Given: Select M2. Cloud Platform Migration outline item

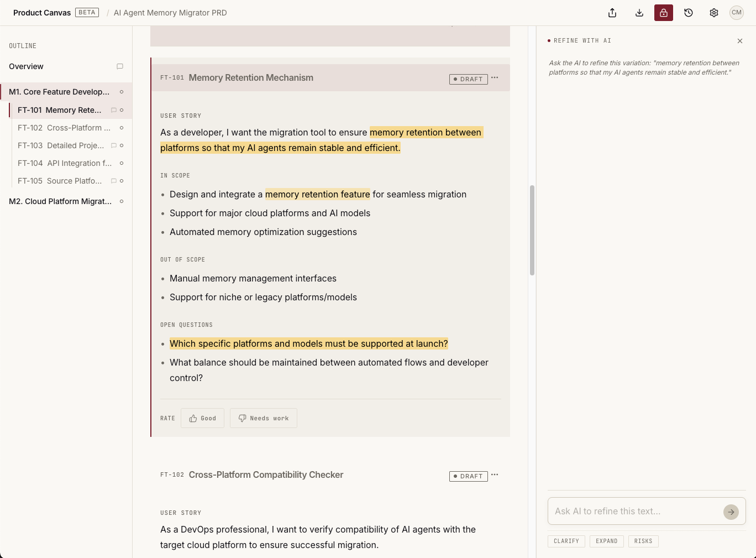Looking at the screenshot, I should (66, 201).
